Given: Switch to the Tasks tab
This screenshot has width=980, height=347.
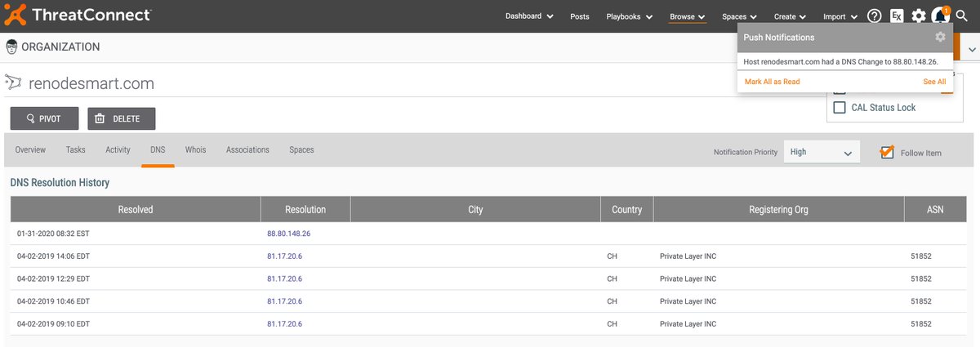Looking at the screenshot, I should pyautogui.click(x=76, y=150).
